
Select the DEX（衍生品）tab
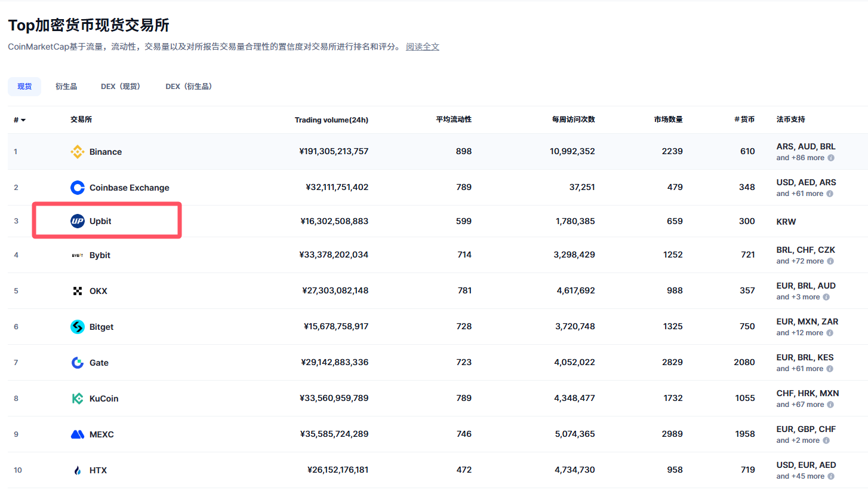tap(189, 87)
